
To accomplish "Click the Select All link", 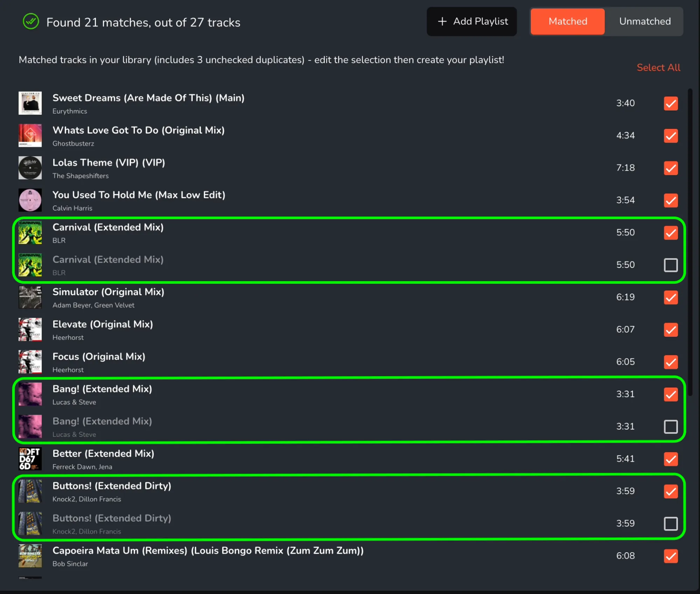I will (x=658, y=68).
